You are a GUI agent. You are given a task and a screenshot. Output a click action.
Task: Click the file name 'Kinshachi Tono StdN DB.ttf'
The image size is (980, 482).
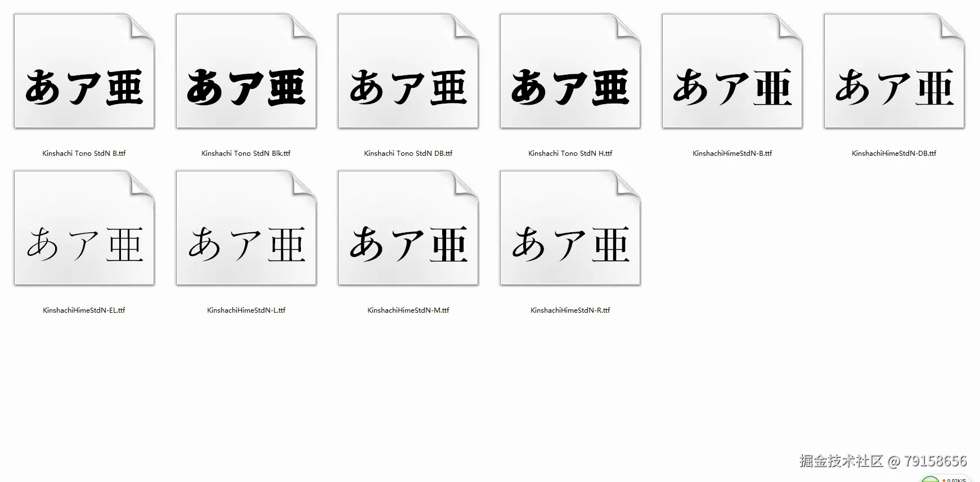click(x=408, y=153)
